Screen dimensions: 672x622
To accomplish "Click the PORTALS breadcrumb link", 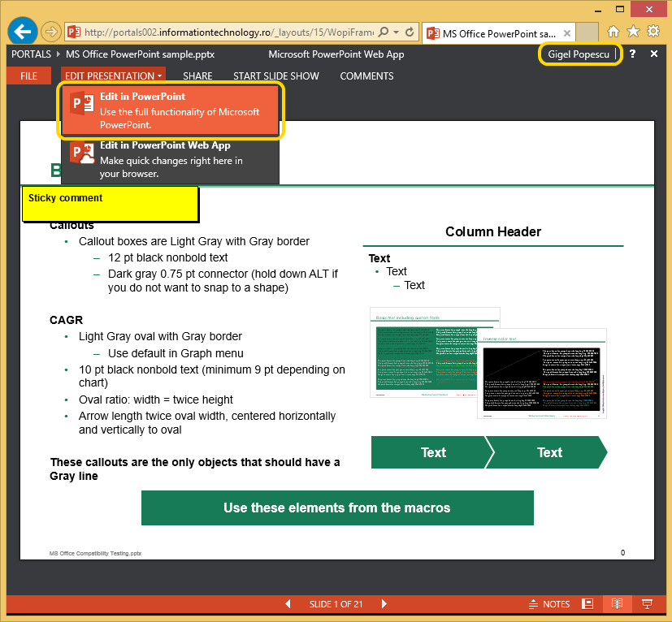I will click(32, 54).
